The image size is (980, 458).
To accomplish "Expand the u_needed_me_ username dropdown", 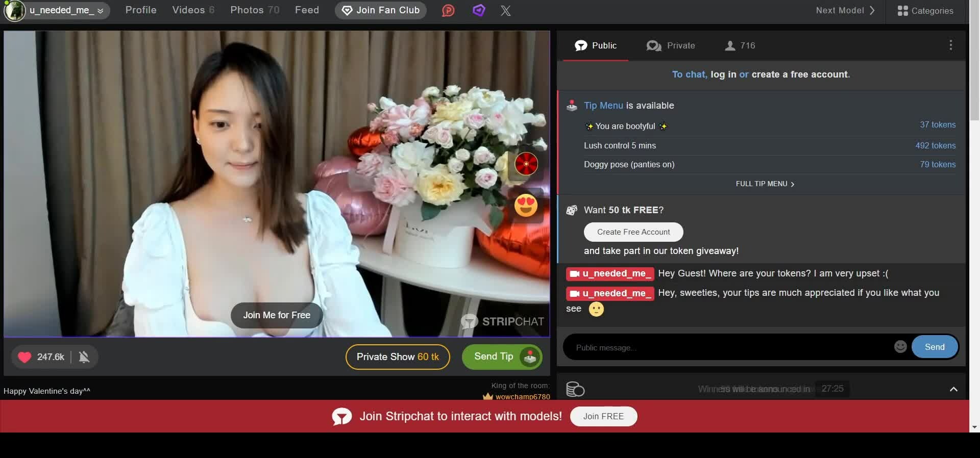I will click(101, 11).
